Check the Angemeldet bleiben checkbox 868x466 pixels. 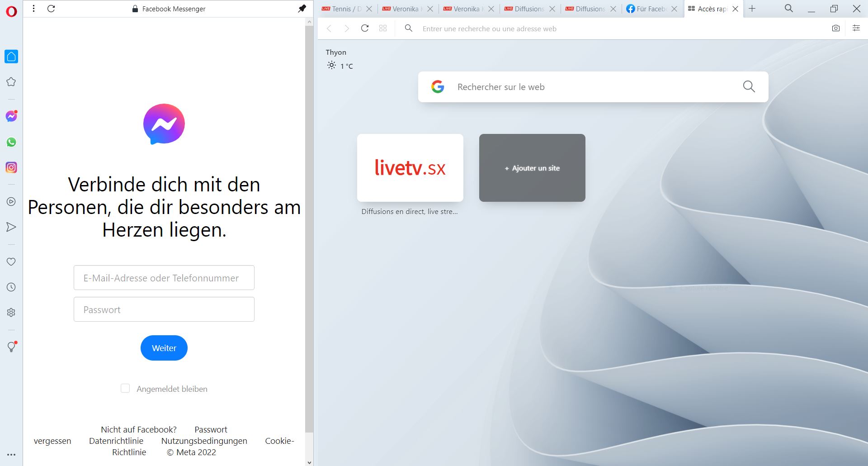coord(125,388)
